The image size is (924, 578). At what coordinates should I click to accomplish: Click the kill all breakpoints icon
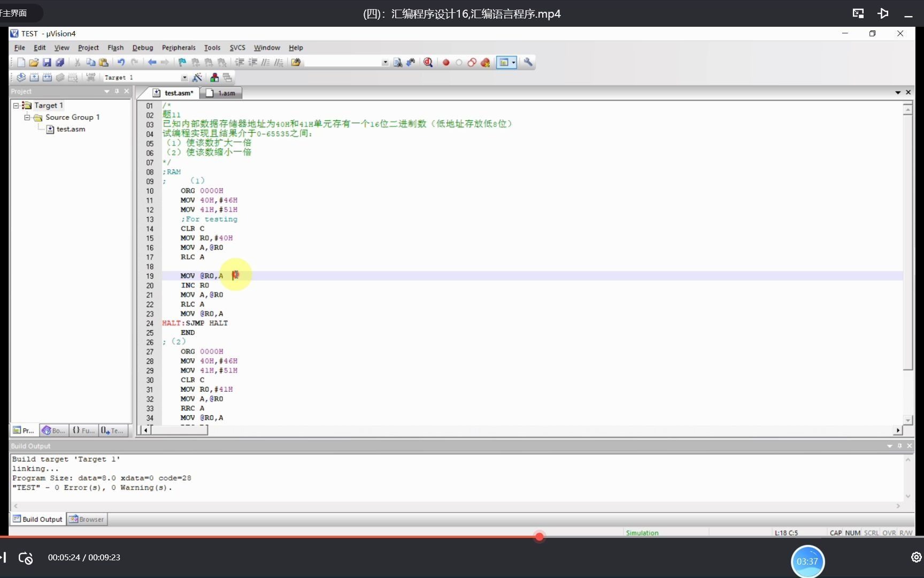tap(485, 63)
